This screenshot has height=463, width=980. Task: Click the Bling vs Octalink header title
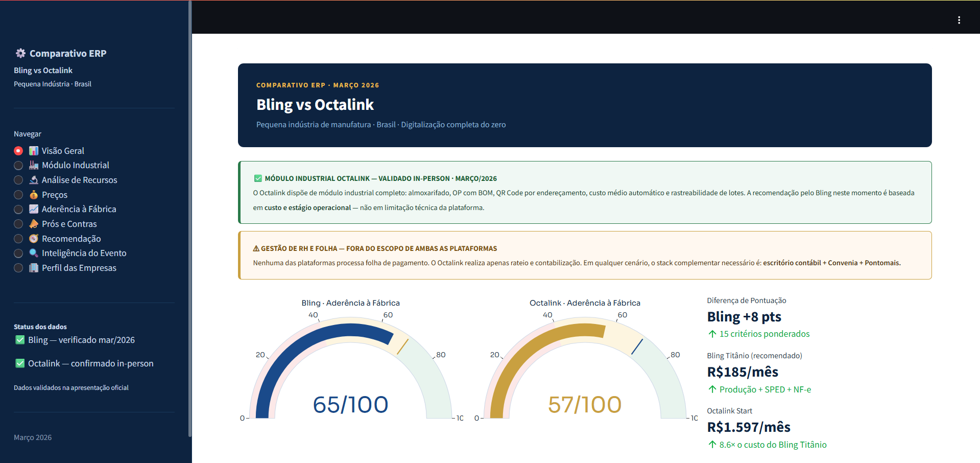[315, 105]
